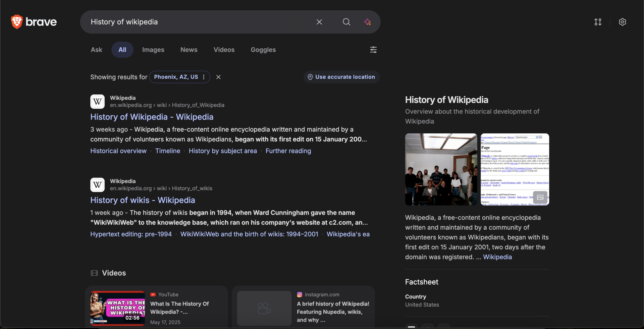This screenshot has width=644, height=329.
Task: Click infobox title History of Wikipedia
Action: click(x=446, y=100)
